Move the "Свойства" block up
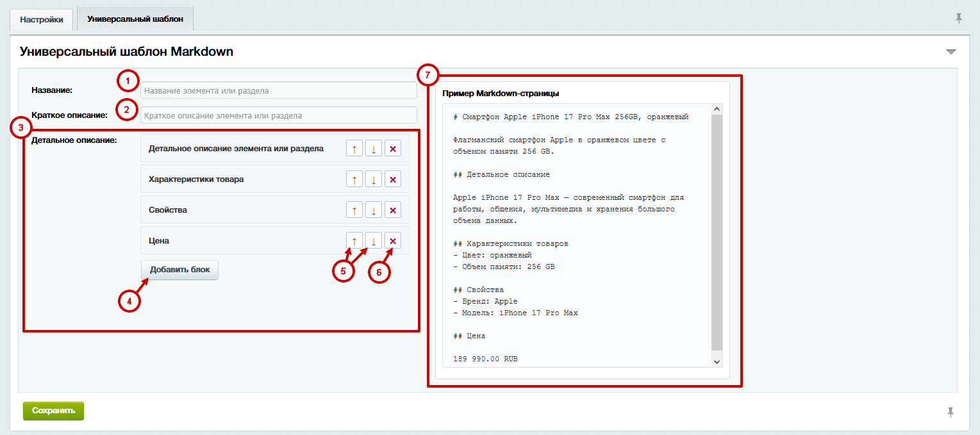Viewport: 980px width, 435px height. [x=354, y=209]
